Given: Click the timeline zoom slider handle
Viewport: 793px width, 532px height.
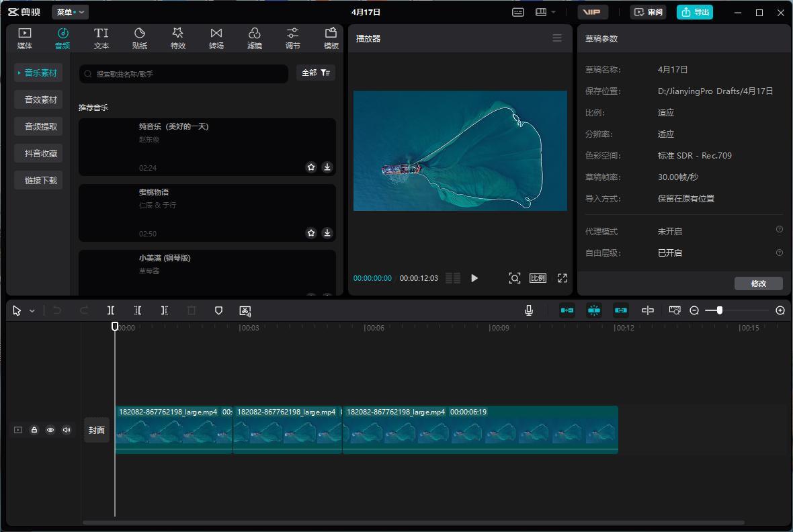Looking at the screenshot, I should pyautogui.click(x=720, y=310).
